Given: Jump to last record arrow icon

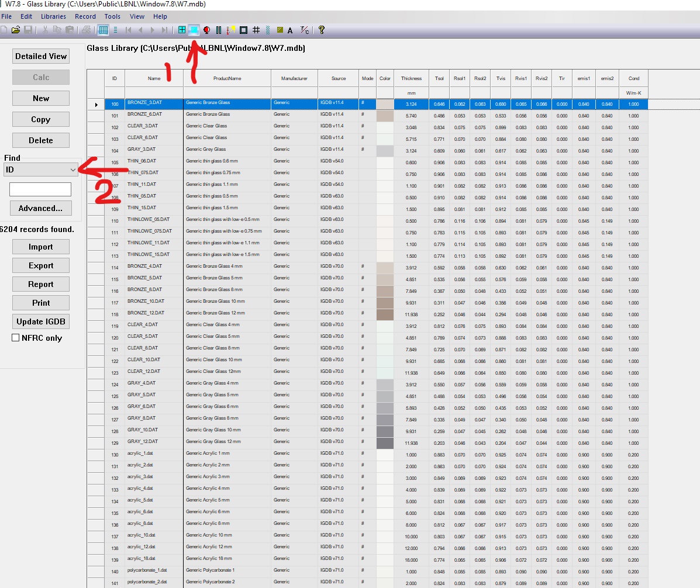Looking at the screenshot, I should [165, 30].
